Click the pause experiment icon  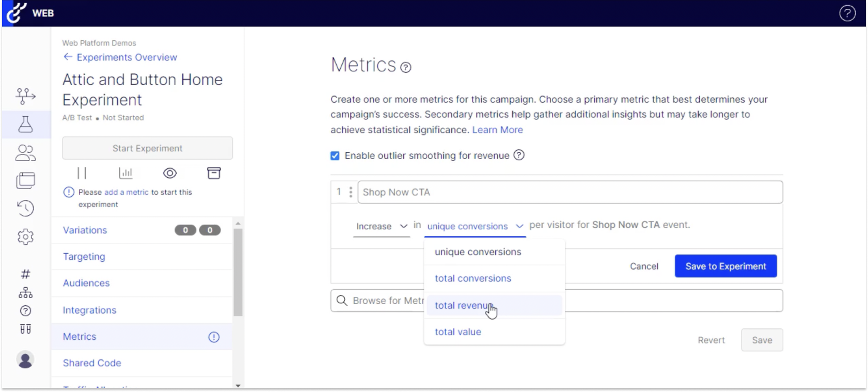pyautogui.click(x=82, y=173)
